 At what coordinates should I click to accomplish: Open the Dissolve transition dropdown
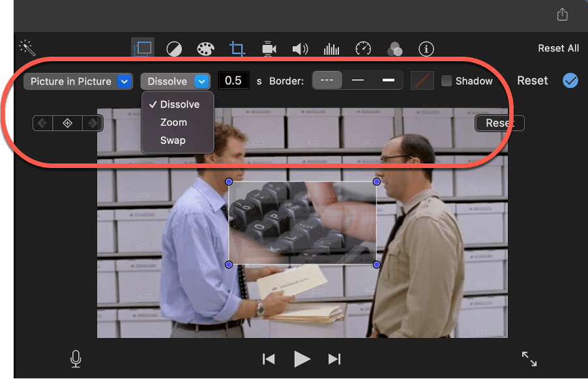tap(175, 81)
